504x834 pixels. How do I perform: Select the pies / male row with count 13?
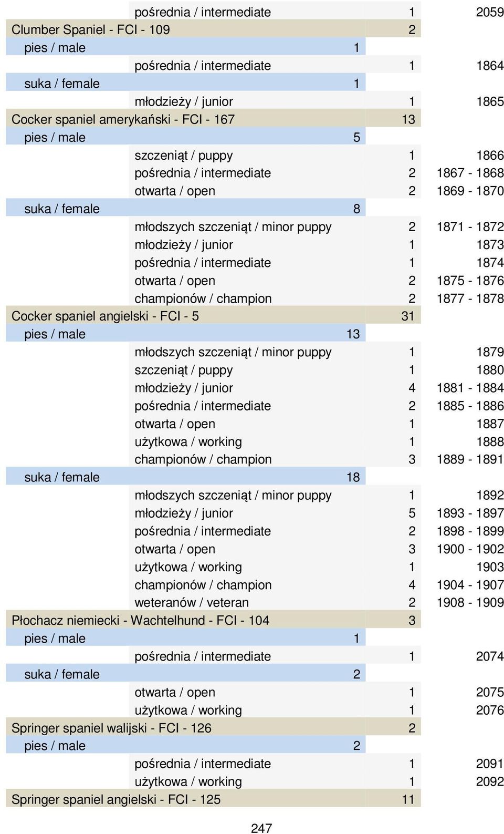185,334
